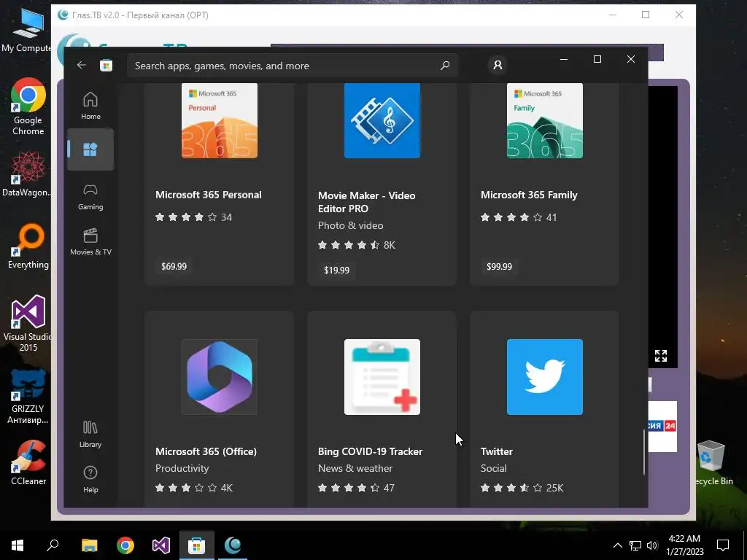747x560 pixels.
Task: Click the Twitter title text
Action: 496,451
